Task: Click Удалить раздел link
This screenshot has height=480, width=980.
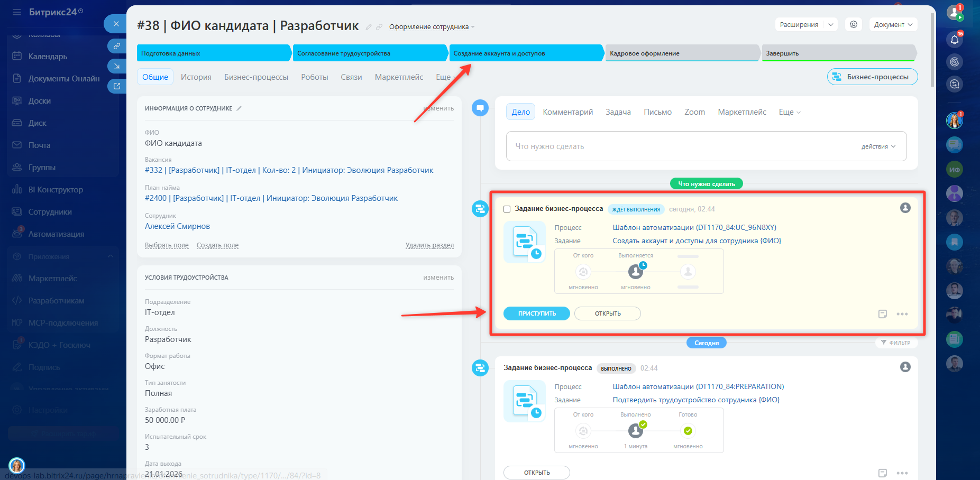Action: 429,245
